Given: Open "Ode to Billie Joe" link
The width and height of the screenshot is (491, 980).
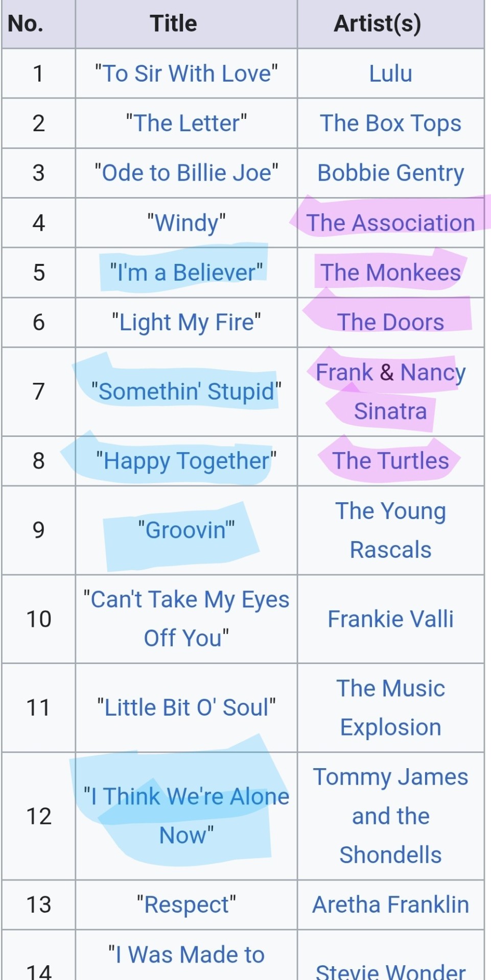Looking at the screenshot, I should (x=186, y=173).
